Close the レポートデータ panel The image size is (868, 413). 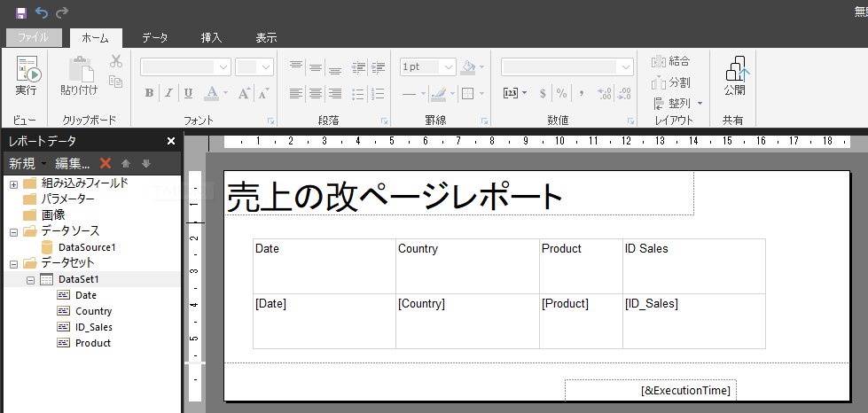point(171,141)
